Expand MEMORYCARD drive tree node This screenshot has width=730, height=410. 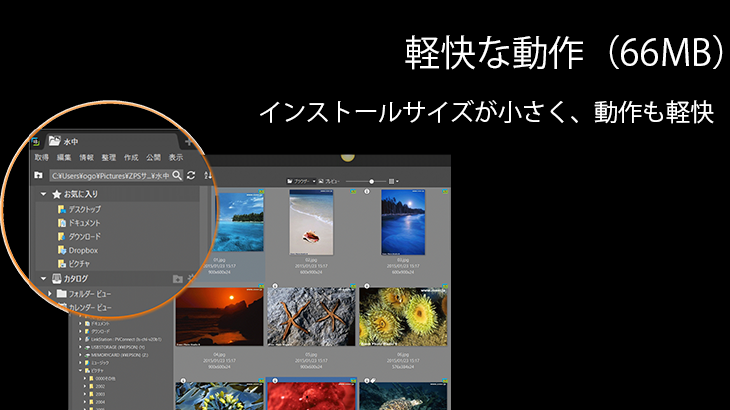pyautogui.click(x=81, y=355)
